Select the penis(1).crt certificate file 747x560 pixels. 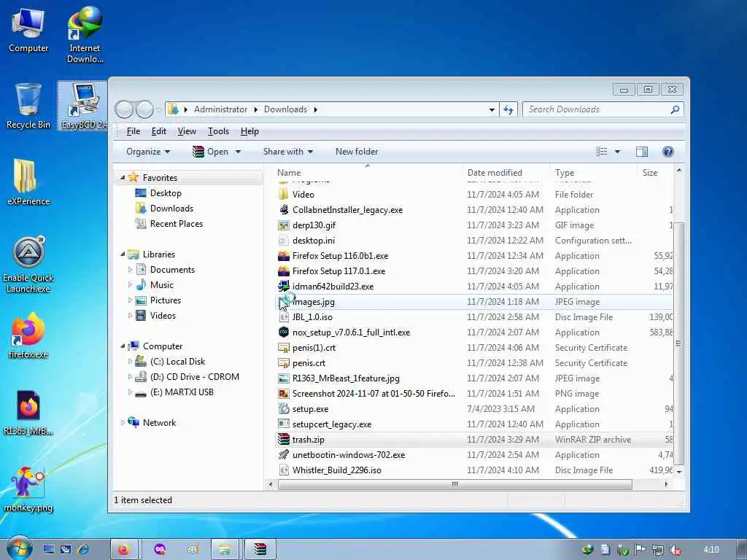(x=314, y=348)
